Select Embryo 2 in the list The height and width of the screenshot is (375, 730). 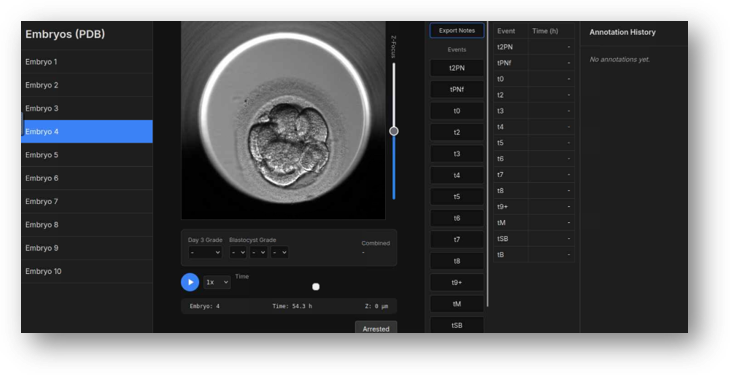(x=87, y=85)
